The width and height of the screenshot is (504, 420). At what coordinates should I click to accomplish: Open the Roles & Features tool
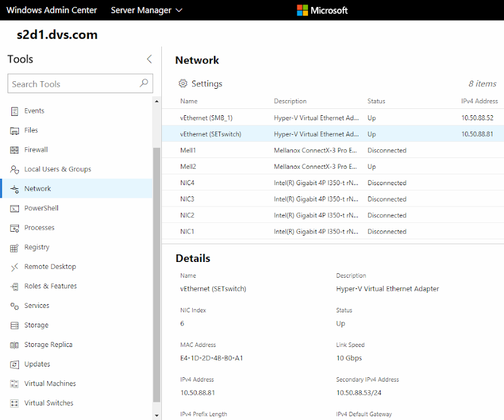[50, 287]
